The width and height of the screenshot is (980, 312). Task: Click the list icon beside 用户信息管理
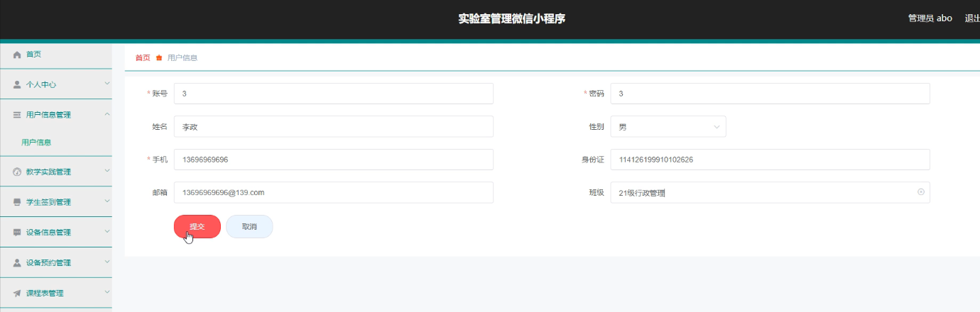(x=17, y=115)
